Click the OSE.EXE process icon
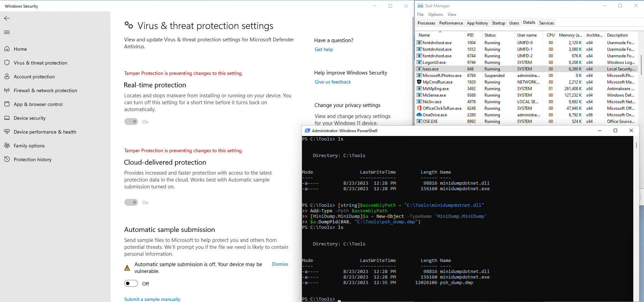Screen dimensions: 644x302 click(419, 121)
